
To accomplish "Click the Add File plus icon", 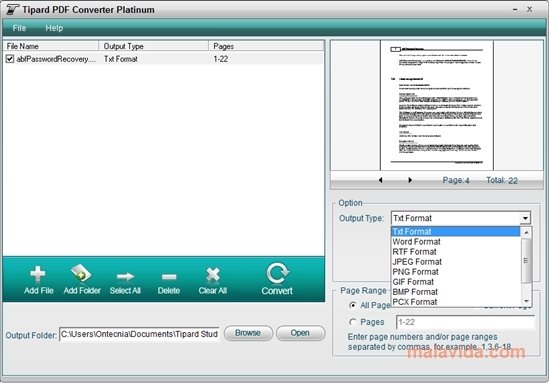I will click(37, 274).
